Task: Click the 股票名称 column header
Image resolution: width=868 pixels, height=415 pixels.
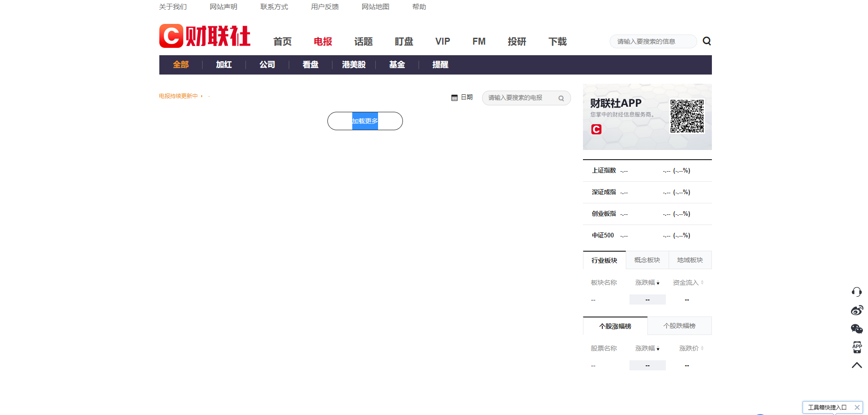Action: (604, 348)
